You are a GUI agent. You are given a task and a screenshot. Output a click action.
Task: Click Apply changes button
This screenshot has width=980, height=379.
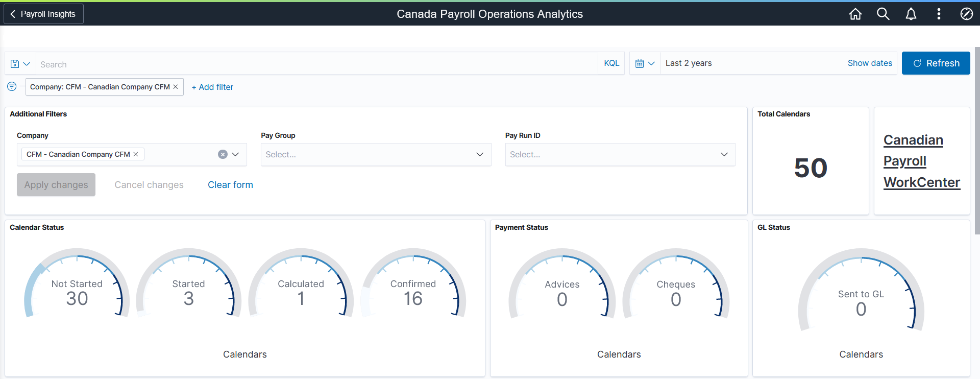[x=56, y=185]
